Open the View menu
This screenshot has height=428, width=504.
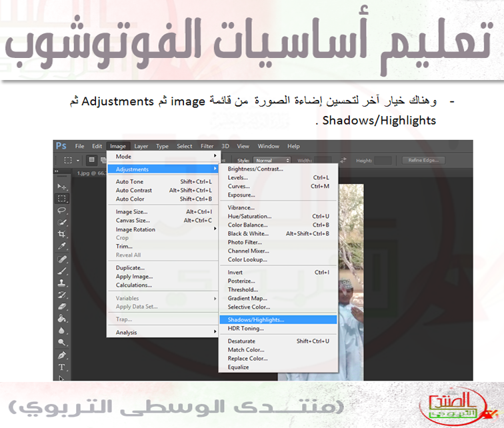(x=243, y=146)
